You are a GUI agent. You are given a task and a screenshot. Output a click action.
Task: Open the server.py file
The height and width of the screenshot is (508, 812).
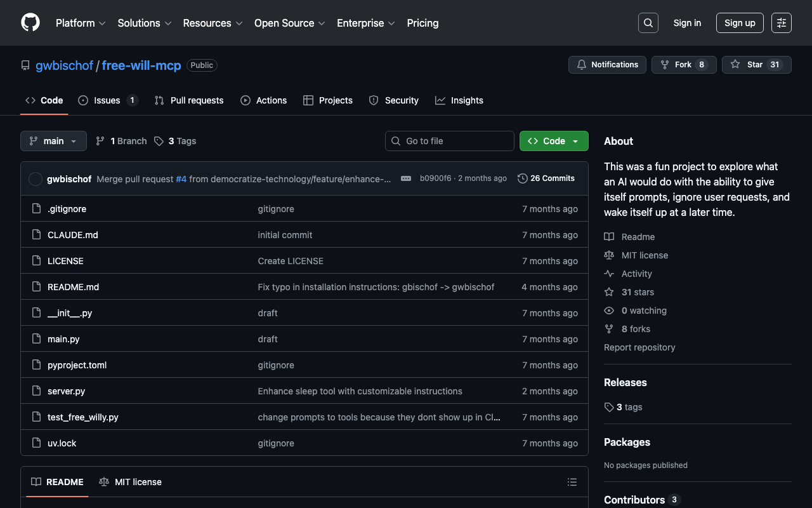click(66, 391)
